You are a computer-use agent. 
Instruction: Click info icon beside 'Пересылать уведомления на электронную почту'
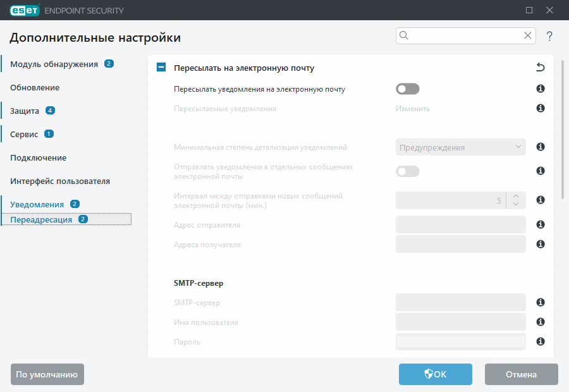tap(541, 89)
